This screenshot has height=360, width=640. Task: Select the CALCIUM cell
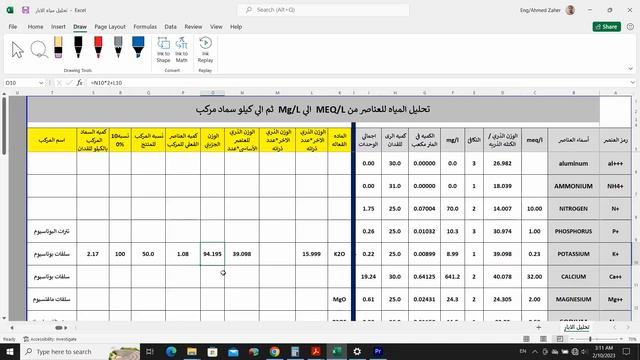[573, 276]
